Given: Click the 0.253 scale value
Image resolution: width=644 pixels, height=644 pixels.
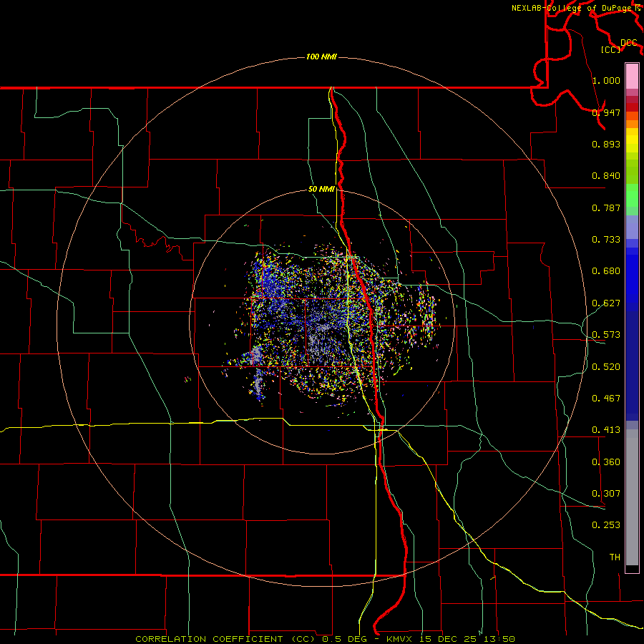Looking at the screenshot, I should [606, 525].
